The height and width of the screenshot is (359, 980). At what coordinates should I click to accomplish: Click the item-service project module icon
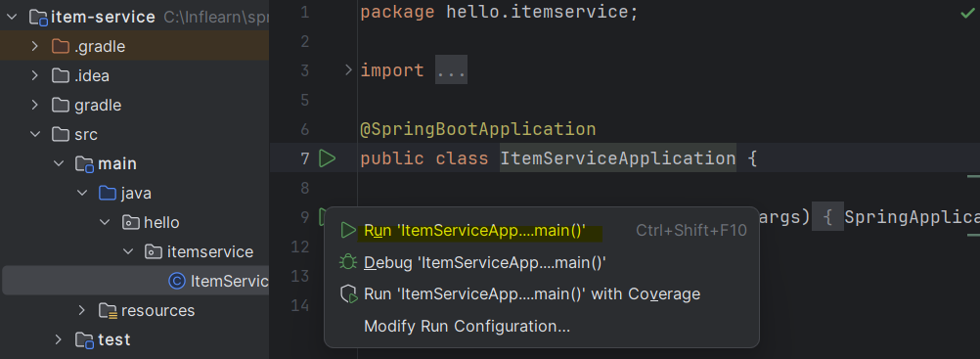click(39, 18)
